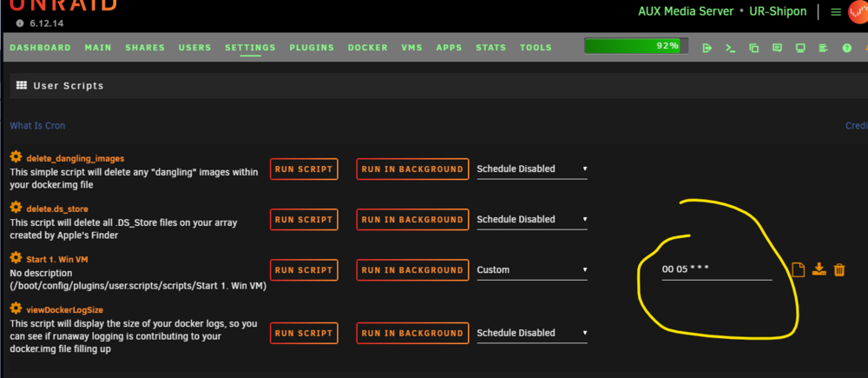Switch to the Shares tab
This screenshot has height=378, width=868.
pos(145,48)
